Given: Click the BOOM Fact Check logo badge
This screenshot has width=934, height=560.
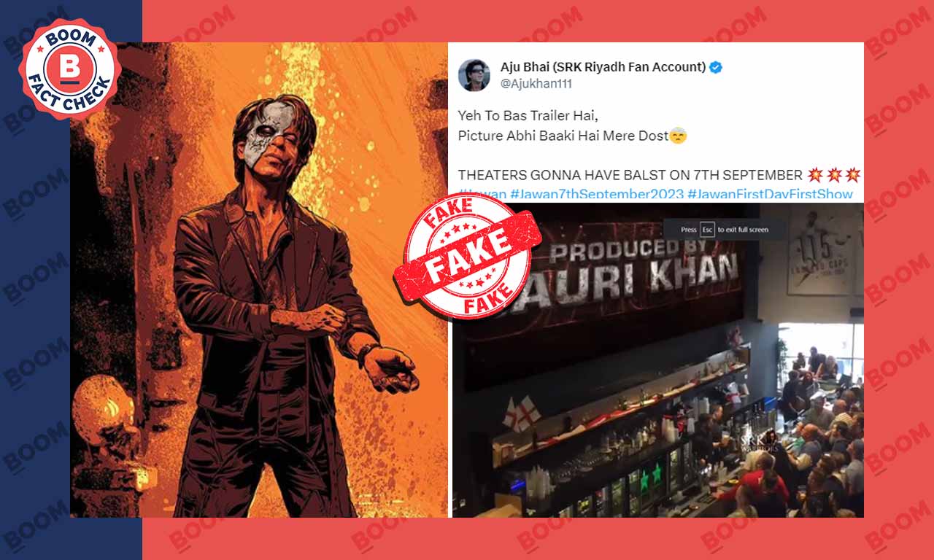Looking at the screenshot, I should [69, 70].
